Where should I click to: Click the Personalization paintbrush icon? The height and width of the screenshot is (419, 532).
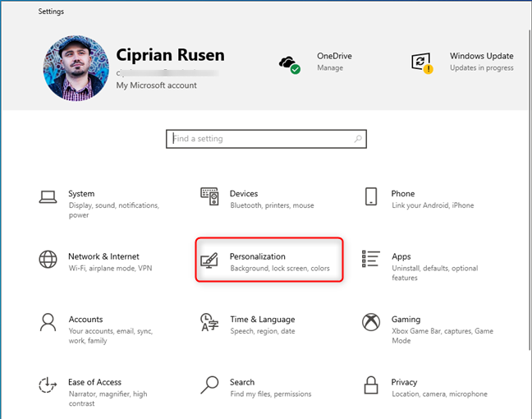pos(209,260)
